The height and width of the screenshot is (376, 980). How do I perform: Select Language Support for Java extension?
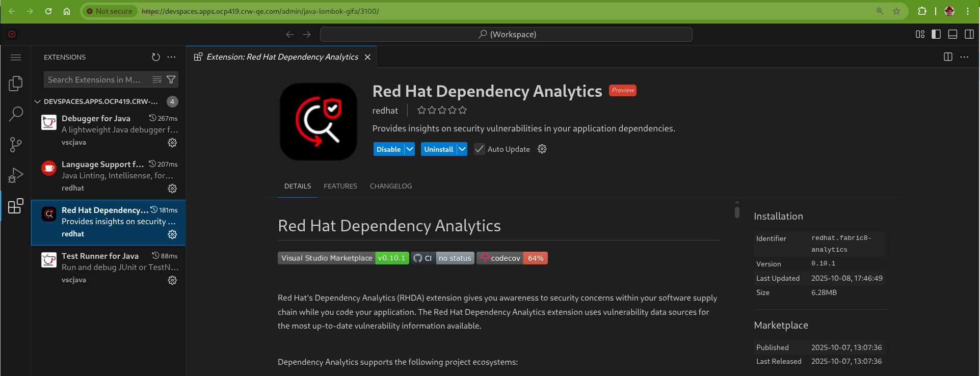click(109, 177)
